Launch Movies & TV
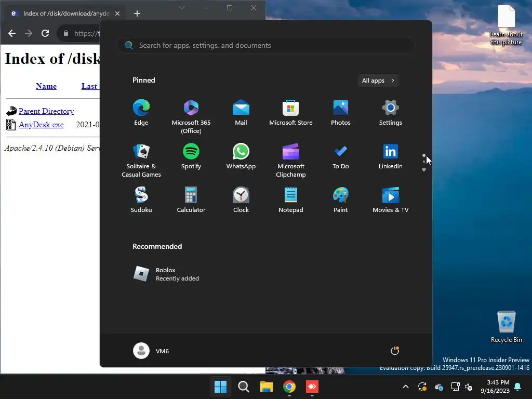 (391, 200)
